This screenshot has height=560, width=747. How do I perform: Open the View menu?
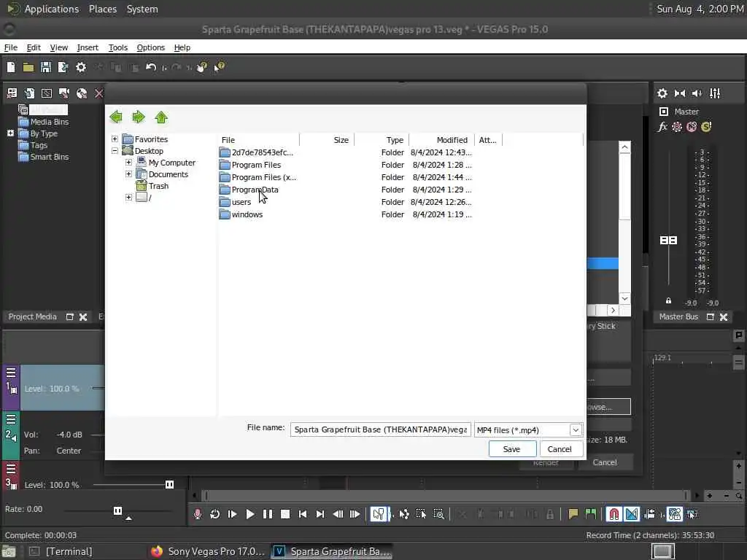(x=59, y=47)
